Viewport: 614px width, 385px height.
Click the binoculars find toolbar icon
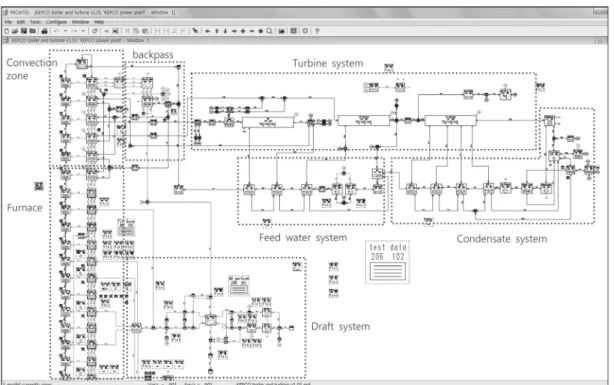click(x=281, y=31)
